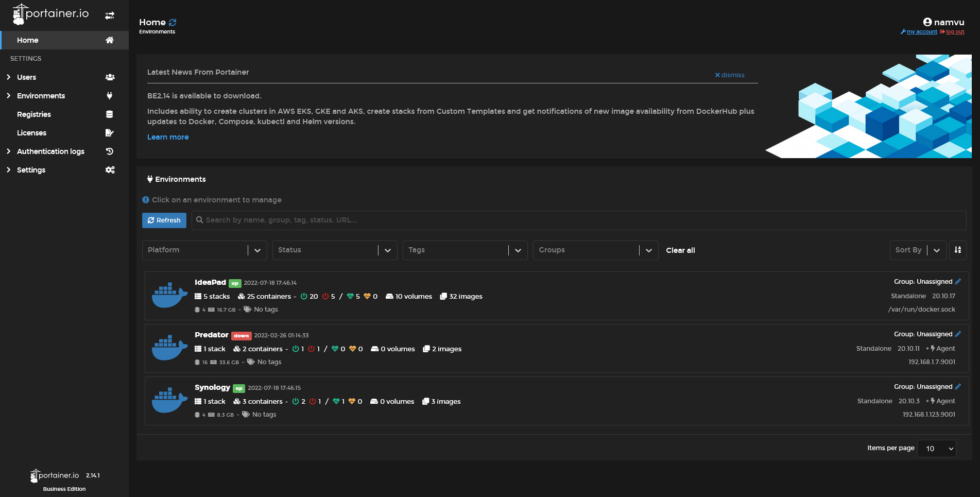Click the tags icon in Predator row

click(x=251, y=362)
